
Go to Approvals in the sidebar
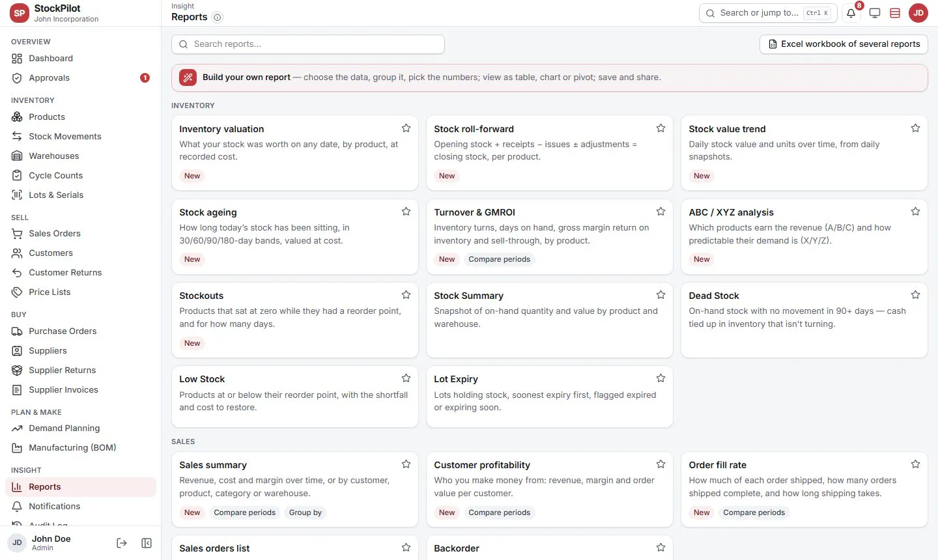point(81,78)
